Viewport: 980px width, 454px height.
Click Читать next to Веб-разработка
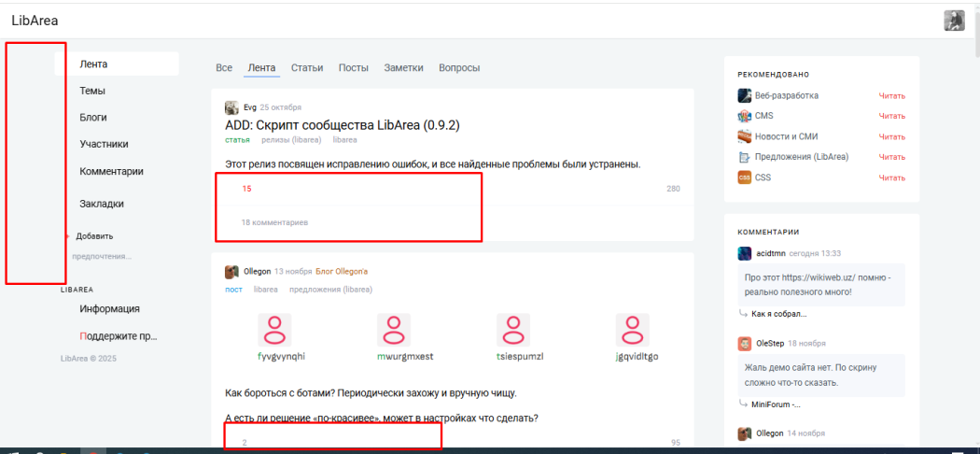tap(891, 96)
